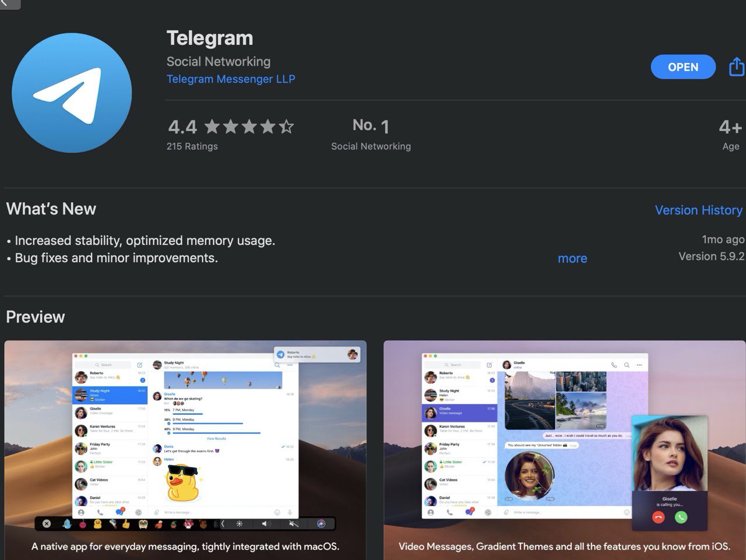Click the Telegram paper plane app icon
746x560 pixels.
tap(72, 93)
